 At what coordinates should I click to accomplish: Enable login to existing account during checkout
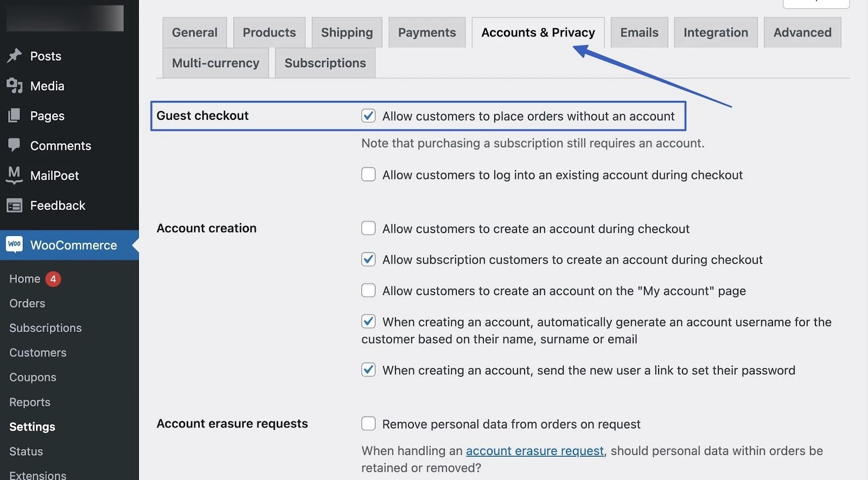[368, 174]
